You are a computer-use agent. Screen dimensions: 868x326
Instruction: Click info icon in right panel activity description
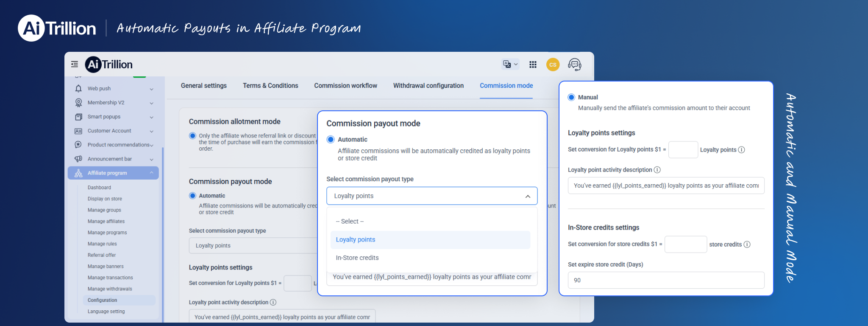tap(657, 170)
